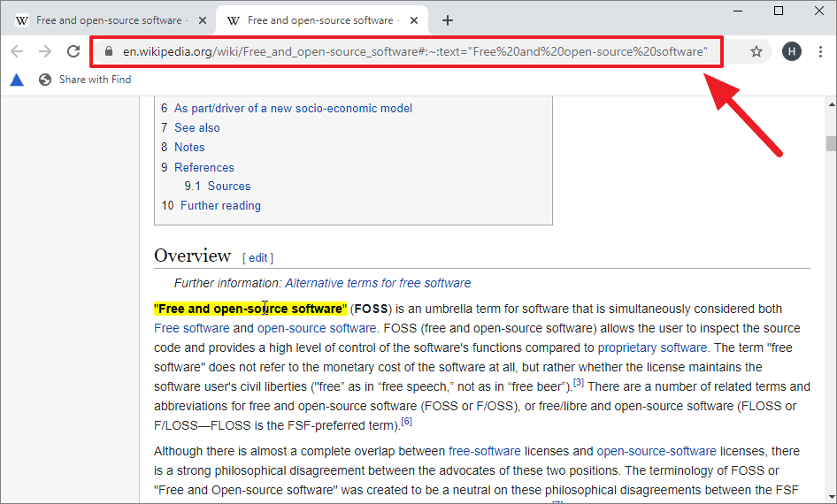Open the blue triangle bookmark icon

click(17, 80)
